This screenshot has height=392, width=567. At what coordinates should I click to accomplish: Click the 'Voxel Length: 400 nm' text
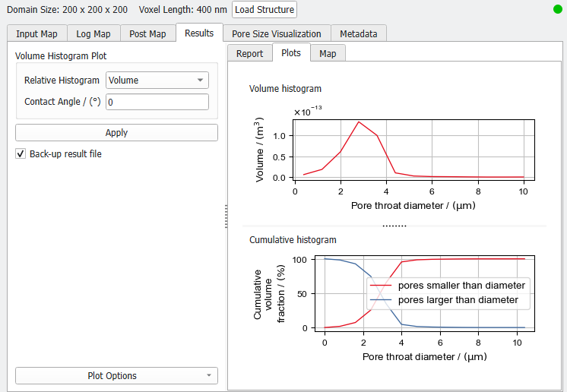[183, 10]
